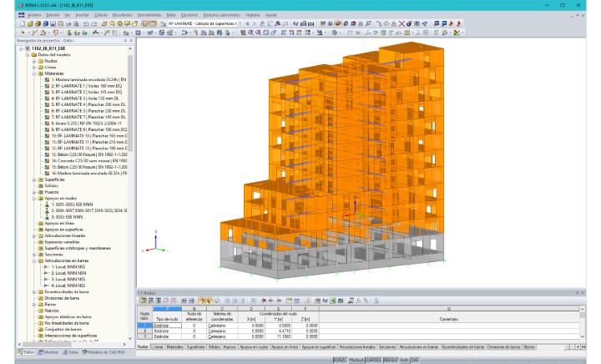
Task: Expand the Nudos tree node
Action: (34, 61)
